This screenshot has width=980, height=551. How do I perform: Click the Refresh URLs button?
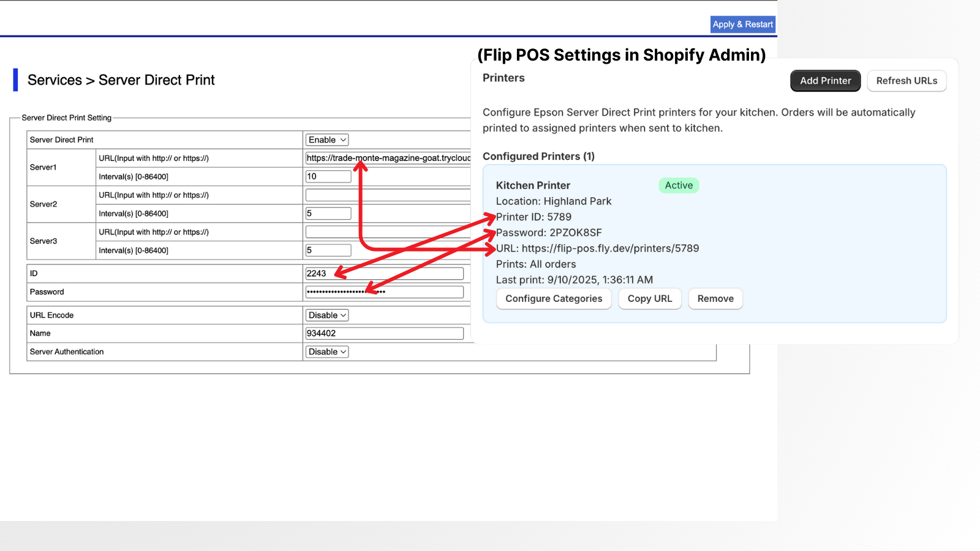coord(907,80)
